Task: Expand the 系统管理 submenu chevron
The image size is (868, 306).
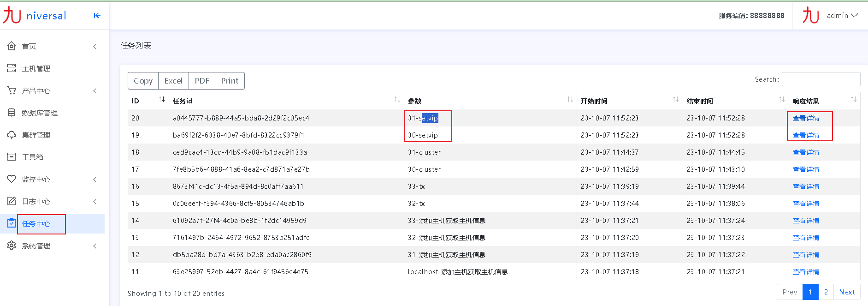Action: [x=95, y=246]
